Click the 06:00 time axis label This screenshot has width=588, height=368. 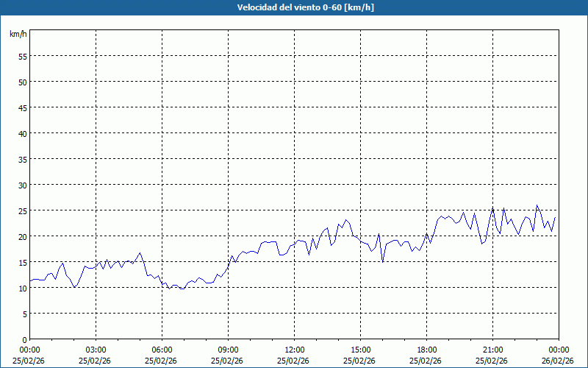click(162, 350)
